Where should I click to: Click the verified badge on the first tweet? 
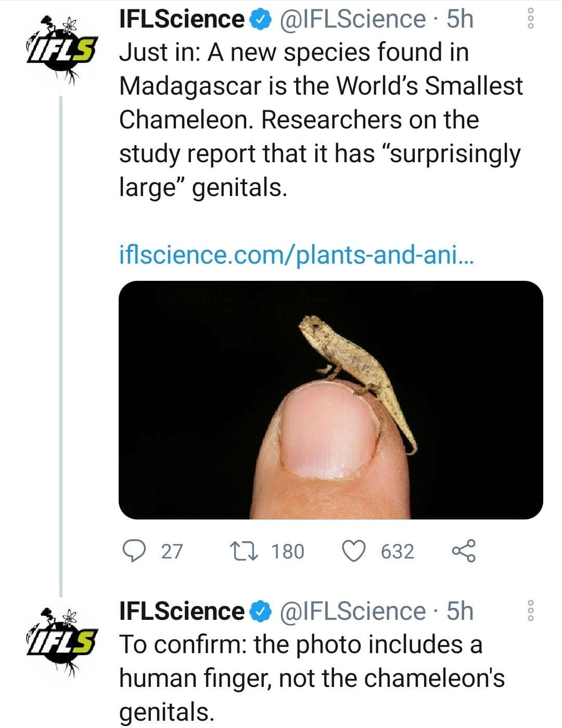261,20
